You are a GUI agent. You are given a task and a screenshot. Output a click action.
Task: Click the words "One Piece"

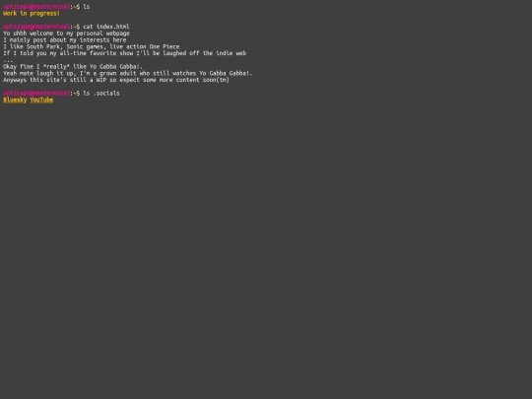click(165, 46)
